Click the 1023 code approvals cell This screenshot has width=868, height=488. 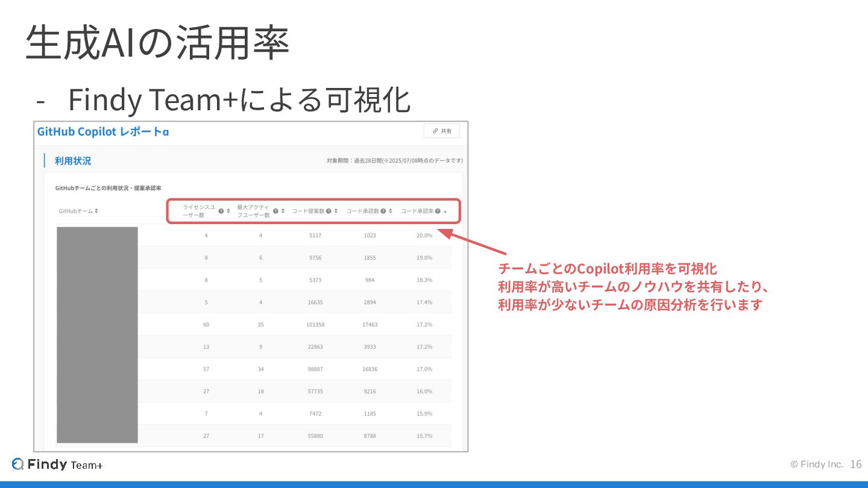[x=370, y=236]
